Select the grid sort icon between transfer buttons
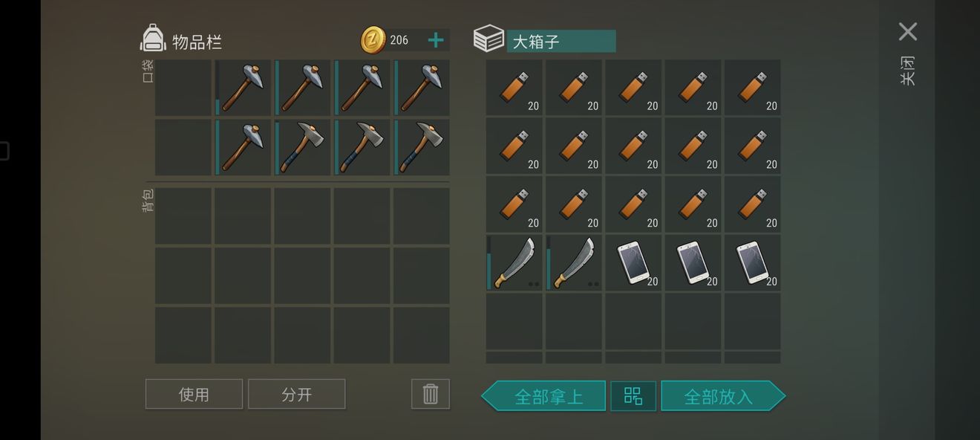The width and height of the screenshot is (980, 440). [633, 395]
